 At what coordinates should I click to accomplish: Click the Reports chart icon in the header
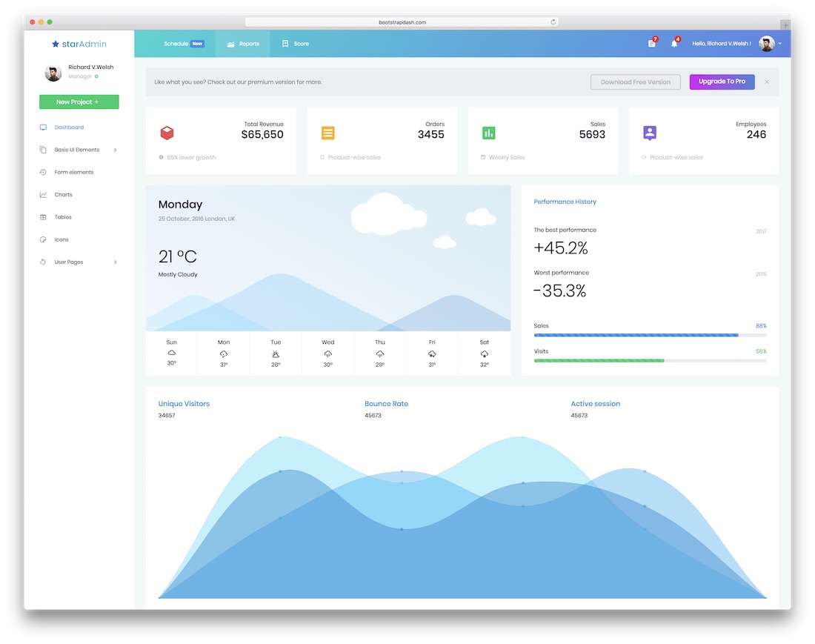(x=230, y=44)
